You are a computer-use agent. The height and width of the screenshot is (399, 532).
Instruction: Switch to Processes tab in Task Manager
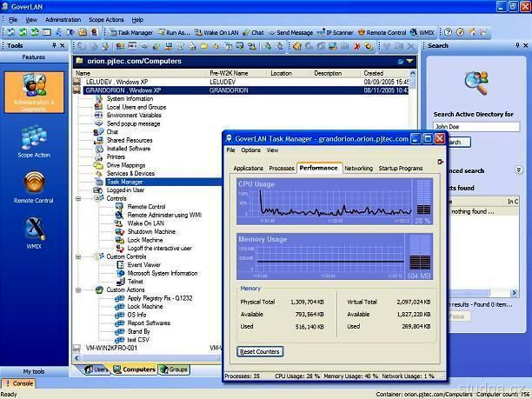(x=281, y=168)
